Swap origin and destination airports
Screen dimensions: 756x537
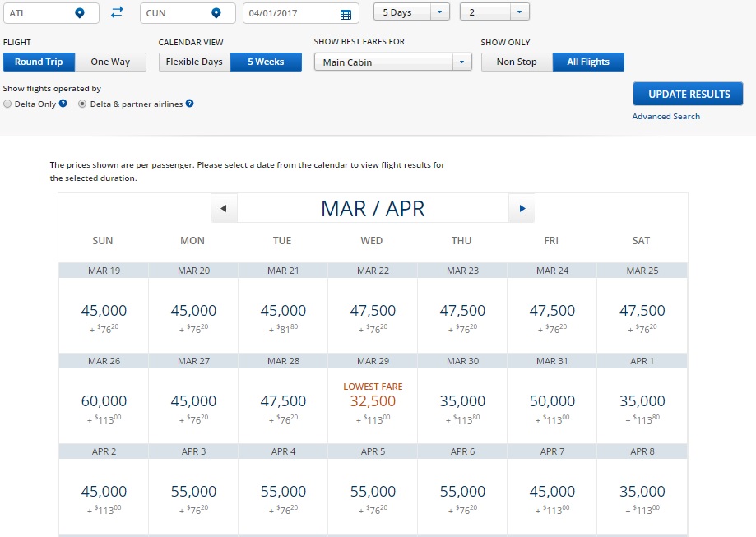point(117,12)
